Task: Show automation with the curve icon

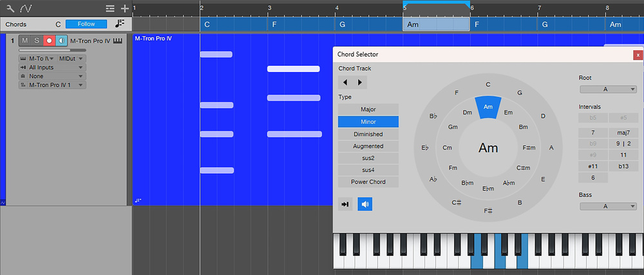Action: pos(26,8)
